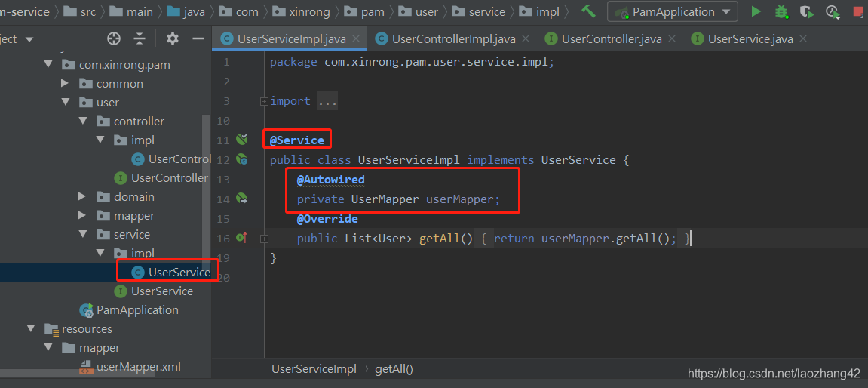Click the autowired dependency gutter icon on line 14
The height and width of the screenshot is (388, 868).
tap(242, 199)
